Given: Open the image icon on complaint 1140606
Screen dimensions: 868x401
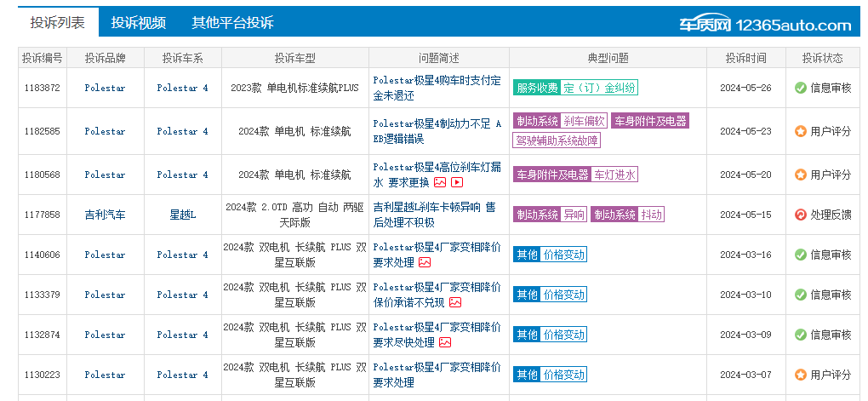Looking at the screenshot, I should (424, 262).
